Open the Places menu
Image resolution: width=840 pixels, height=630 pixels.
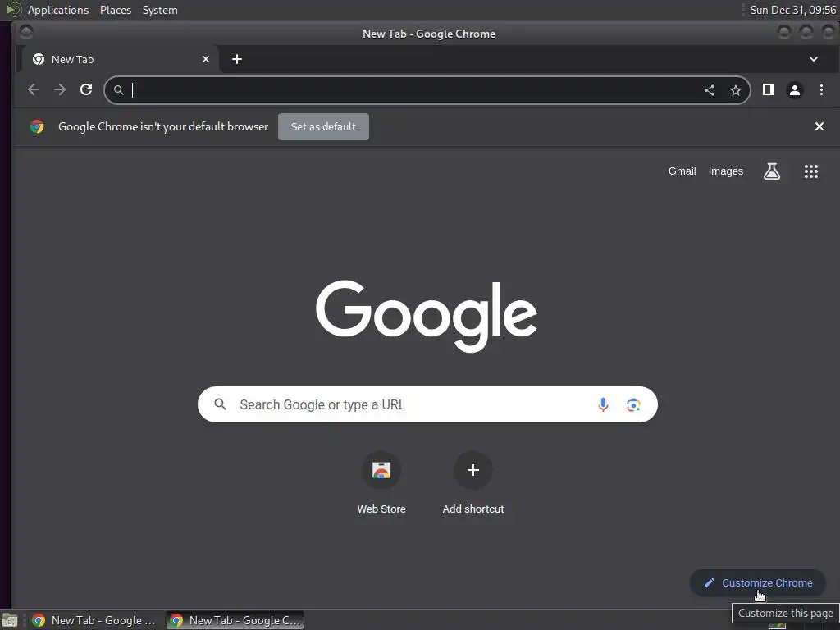(116, 10)
